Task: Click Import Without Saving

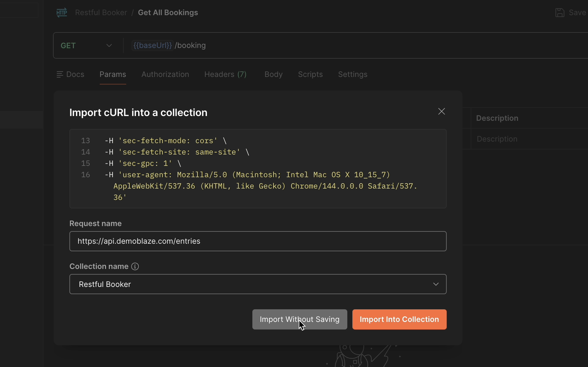Action: pyautogui.click(x=299, y=319)
